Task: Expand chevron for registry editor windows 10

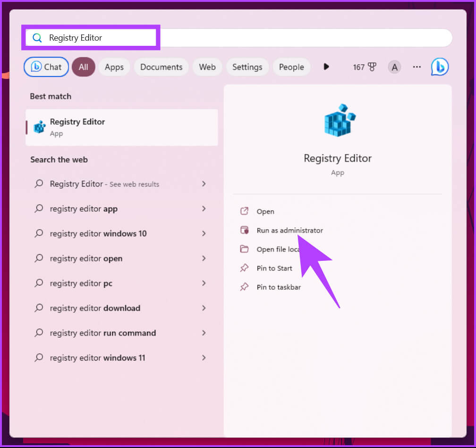Action: [204, 233]
